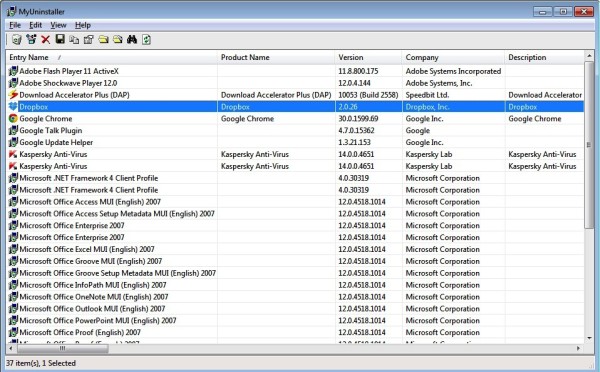This screenshot has height=372, width=600.
Task: Click the version cell 11.8.800.175
Action: click(358, 71)
